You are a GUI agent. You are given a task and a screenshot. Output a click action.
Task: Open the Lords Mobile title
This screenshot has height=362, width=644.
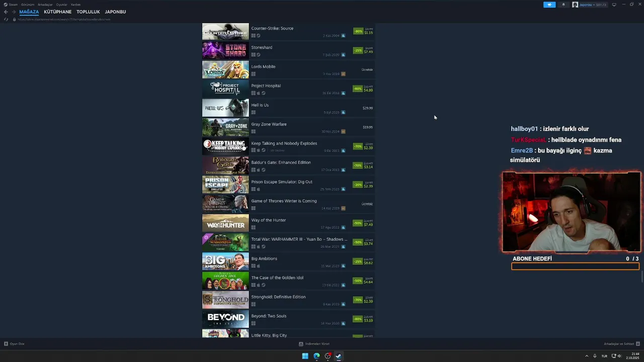pyautogui.click(x=263, y=66)
